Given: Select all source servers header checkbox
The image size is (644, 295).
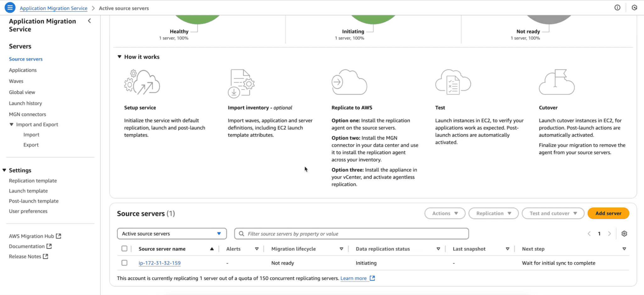Looking at the screenshot, I should point(125,249).
